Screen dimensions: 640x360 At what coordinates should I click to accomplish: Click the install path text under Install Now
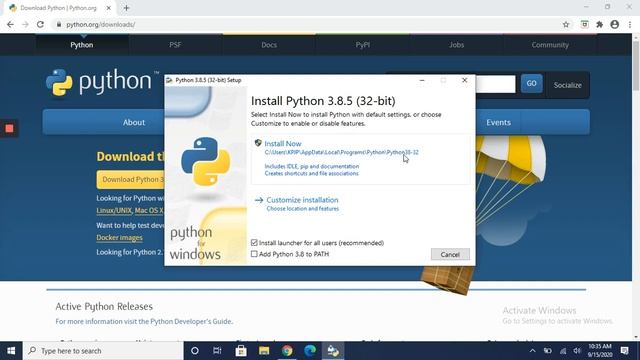tap(342, 152)
